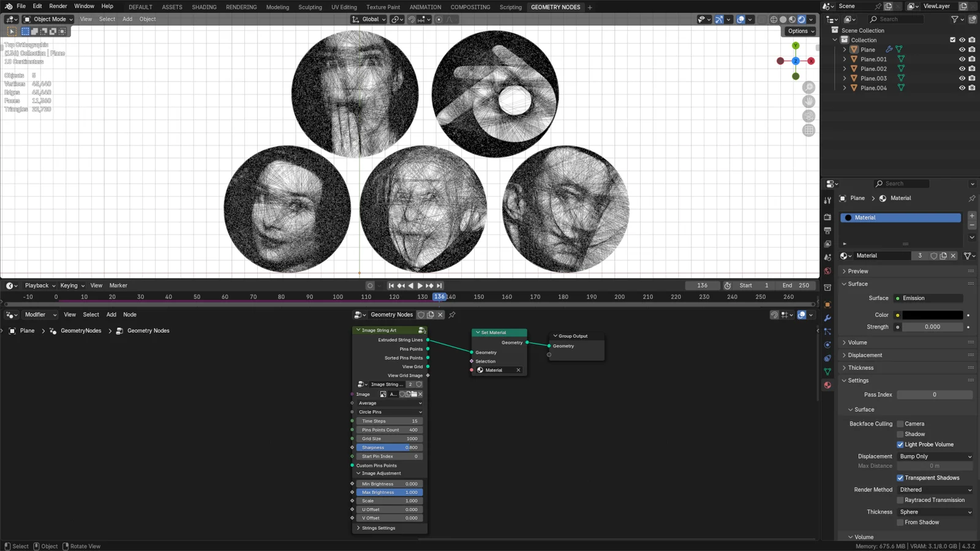
Task: Open the Render menu
Action: 58,6
